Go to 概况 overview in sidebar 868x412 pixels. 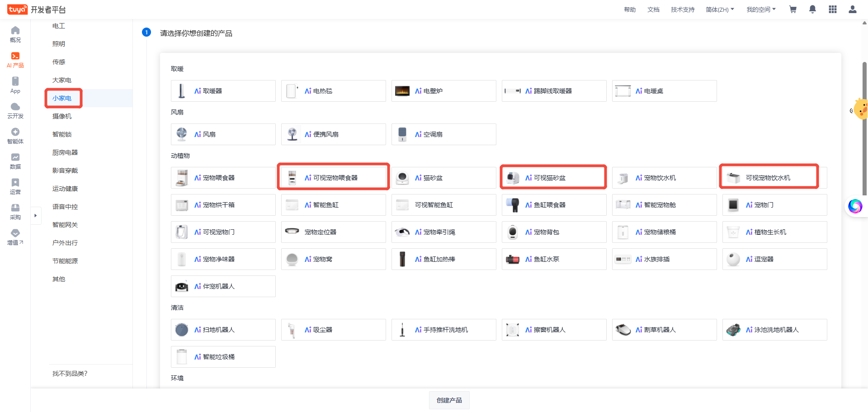click(x=15, y=34)
